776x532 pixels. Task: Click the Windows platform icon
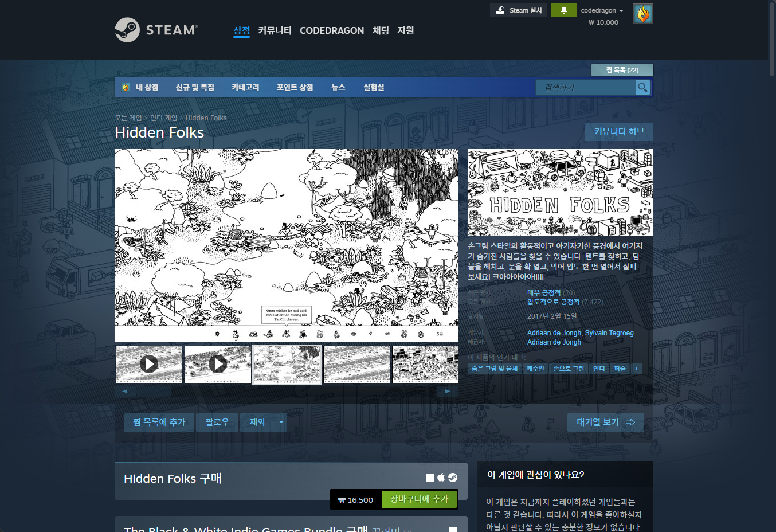click(x=430, y=478)
